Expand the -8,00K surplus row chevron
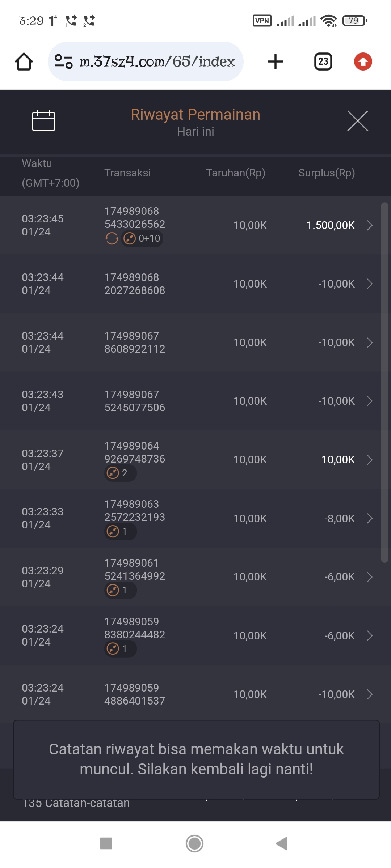This screenshot has height=868, width=391. (x=369, y=518)
